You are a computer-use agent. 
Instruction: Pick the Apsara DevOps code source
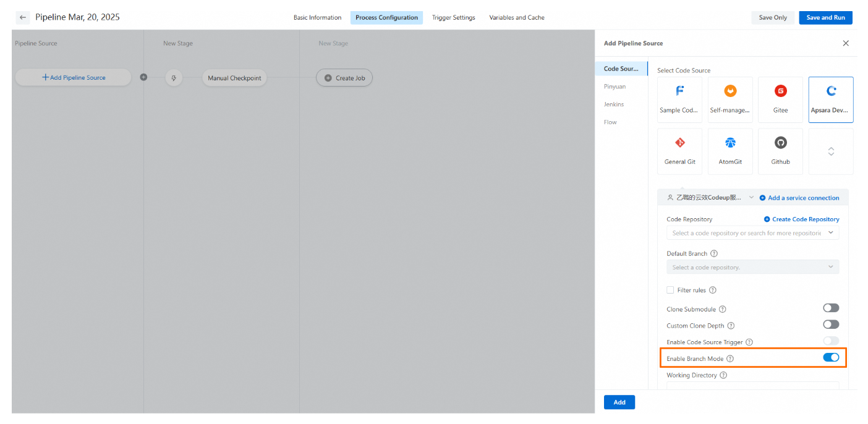831,100
